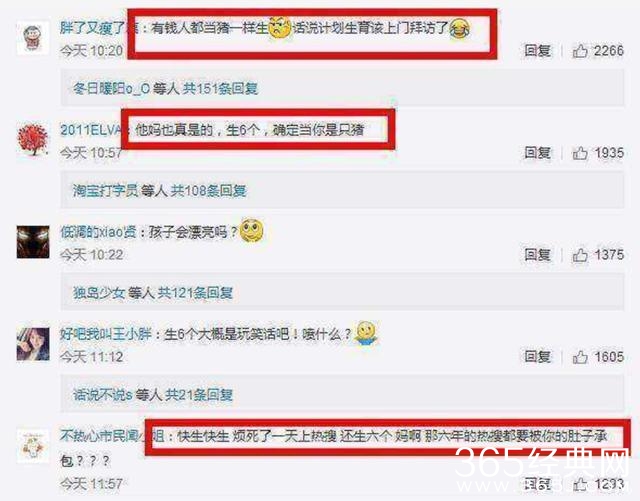The height and width of the screenshot is (501, 640).
Task: Click thumbs-up icon showing 1935 likes
Action: (x=580, y=153)
